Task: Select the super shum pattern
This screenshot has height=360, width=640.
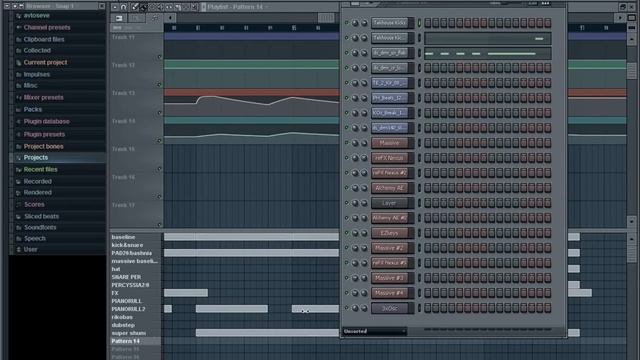Action: point(128,333)
